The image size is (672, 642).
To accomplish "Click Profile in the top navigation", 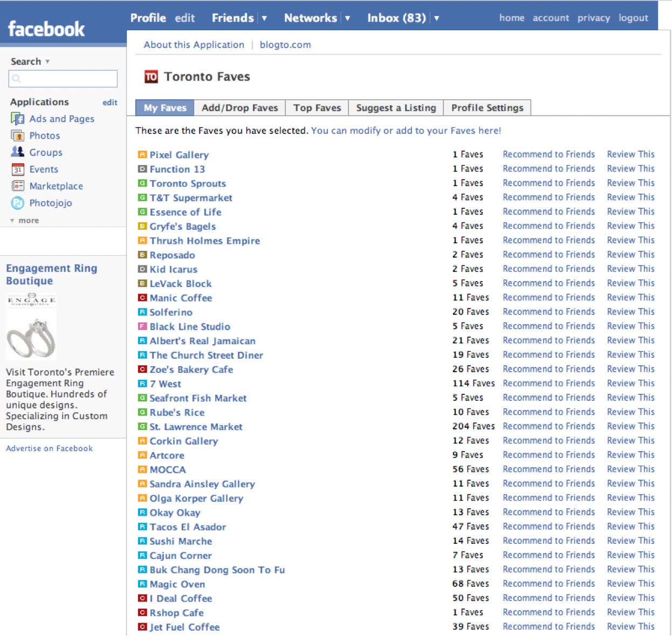I will coord(148,18).
